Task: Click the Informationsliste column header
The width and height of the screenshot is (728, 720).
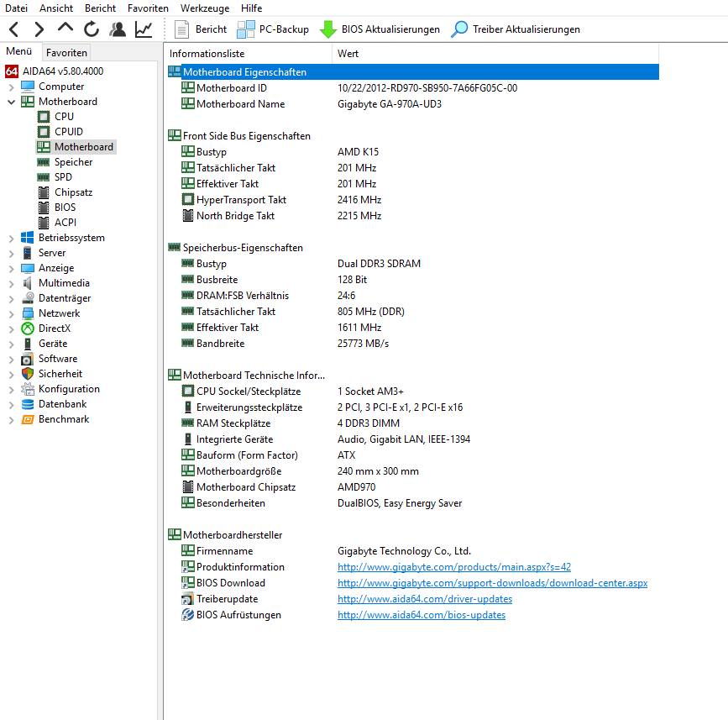Action: [249, 54]
